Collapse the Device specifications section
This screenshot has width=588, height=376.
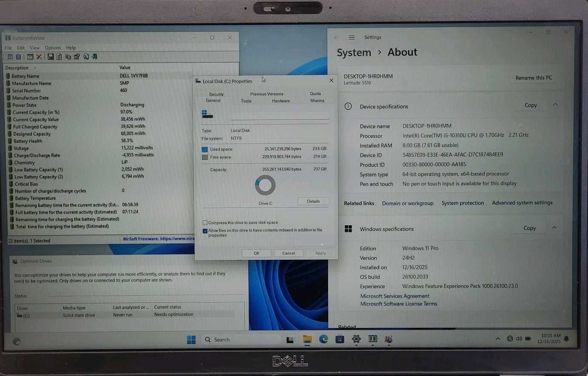[x=555, y=105]
